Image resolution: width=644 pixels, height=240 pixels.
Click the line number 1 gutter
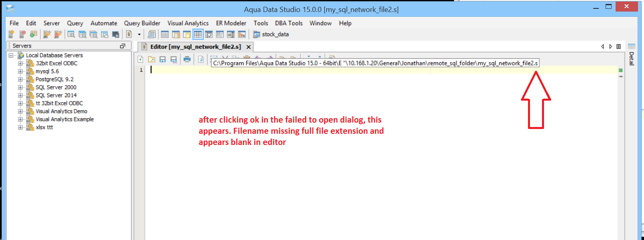(141, 70)
